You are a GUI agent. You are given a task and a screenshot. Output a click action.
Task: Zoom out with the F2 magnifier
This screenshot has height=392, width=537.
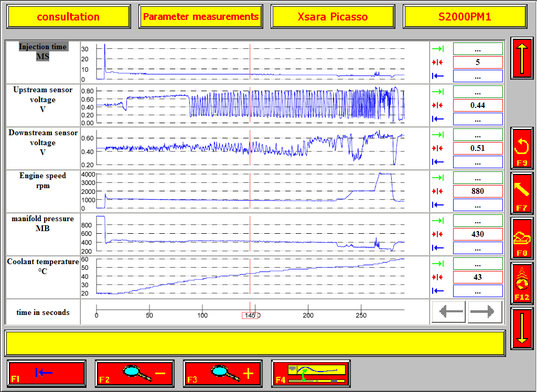134,374
